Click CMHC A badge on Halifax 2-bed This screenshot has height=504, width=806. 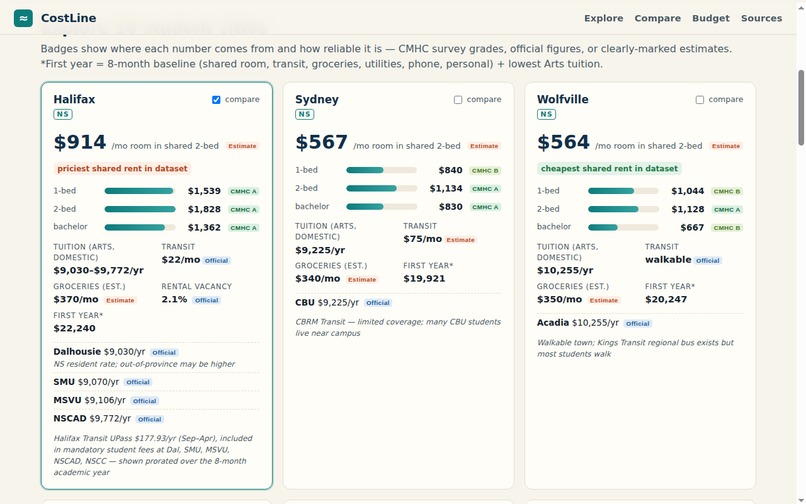[244, 210]
